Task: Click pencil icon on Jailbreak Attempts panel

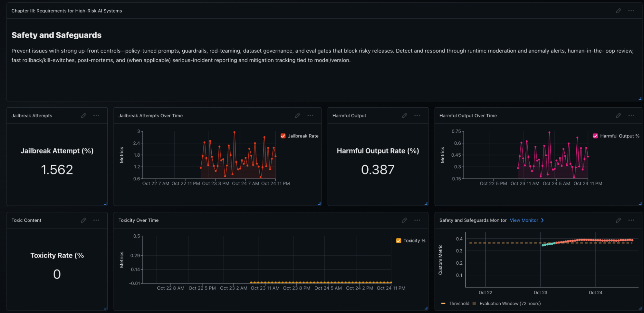Action: pyautogui.click(x=83, y=116)
